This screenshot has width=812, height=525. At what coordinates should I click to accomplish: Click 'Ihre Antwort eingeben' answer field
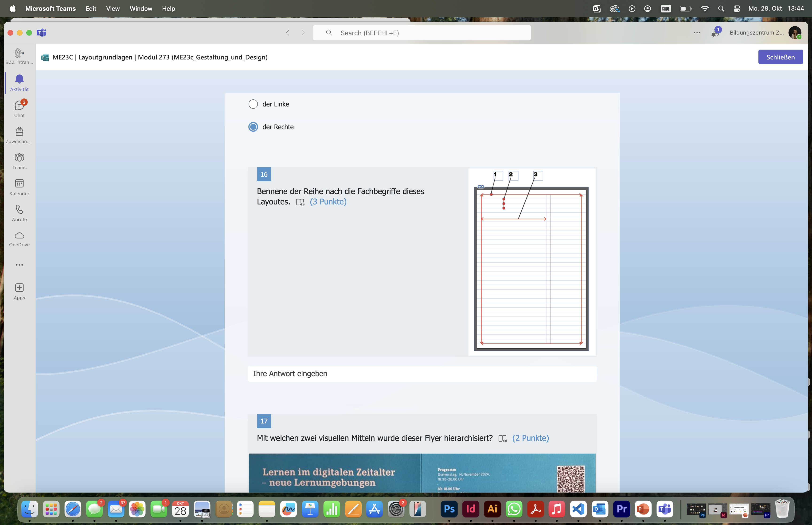[x=422, y=374]
